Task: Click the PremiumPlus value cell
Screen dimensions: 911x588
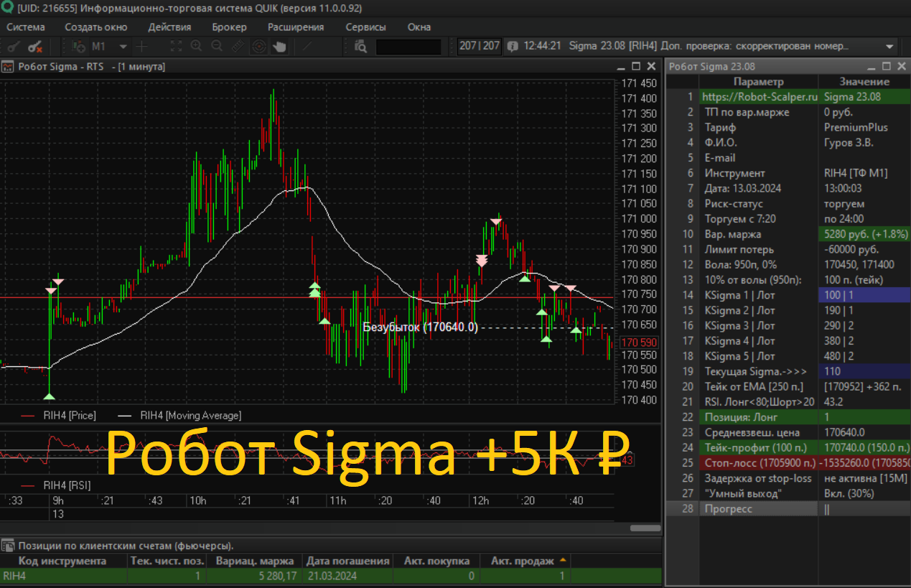Action: (x=864, y=127)
